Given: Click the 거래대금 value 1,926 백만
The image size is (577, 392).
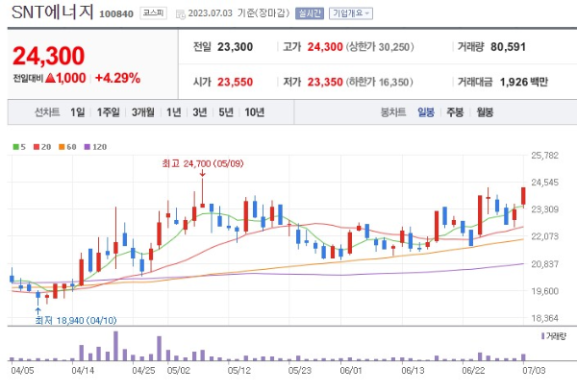Looking at the screenshot, I should point(524,82).
